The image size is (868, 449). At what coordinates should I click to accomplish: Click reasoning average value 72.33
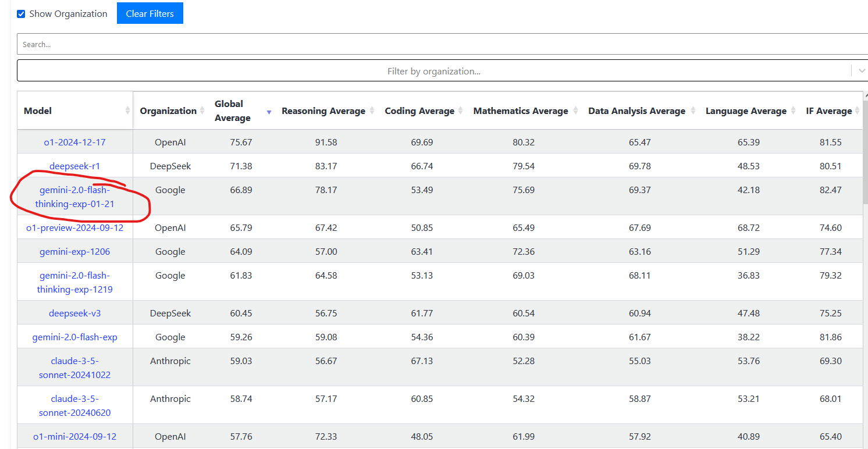(x=326, y=436)
